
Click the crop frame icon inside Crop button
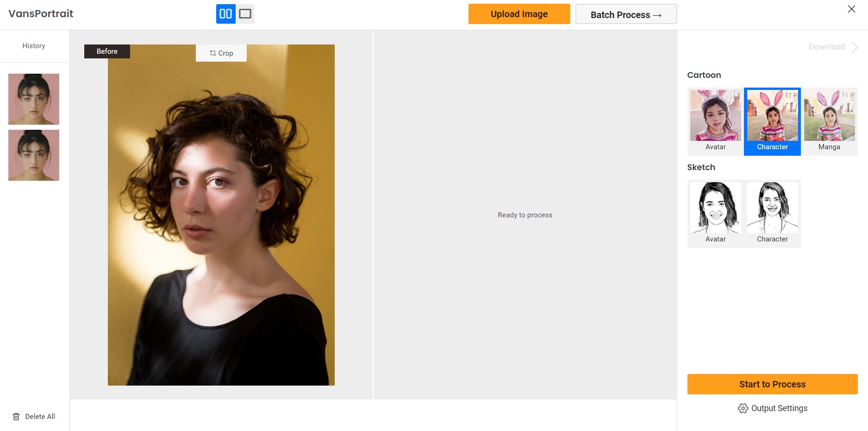coord(212,53)
